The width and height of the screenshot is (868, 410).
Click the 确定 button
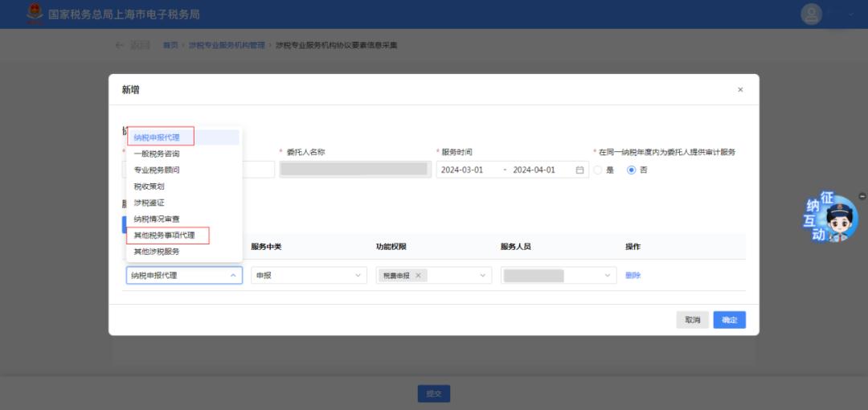tap(729, 320)
